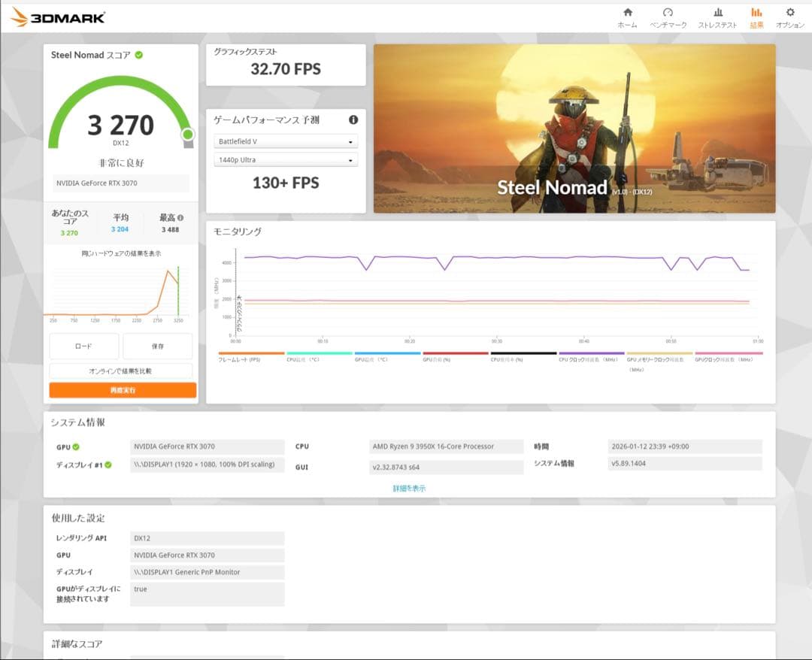Click the GUI version v2.32.8743 s64 field
The width and height of the screenshot is (812, 660).
tap(446, 467)
